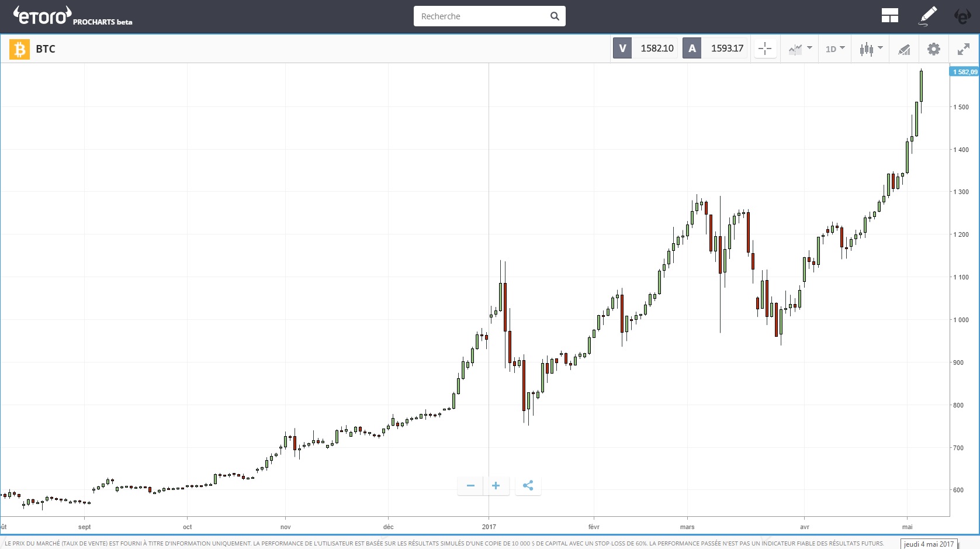Image resolution: width=980 pixels, height=549 pixels.
Task: Share the chart
Action: (x=528, y=486)
